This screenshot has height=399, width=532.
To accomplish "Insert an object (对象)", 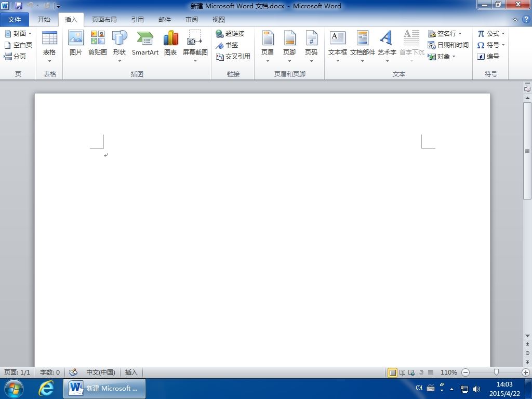I will tap(438, 56).
